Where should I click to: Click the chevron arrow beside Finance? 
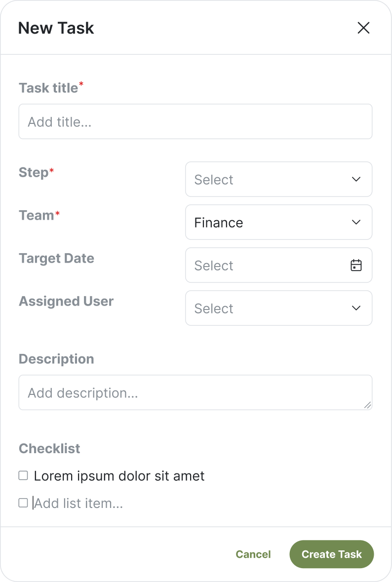click(356, 222)
